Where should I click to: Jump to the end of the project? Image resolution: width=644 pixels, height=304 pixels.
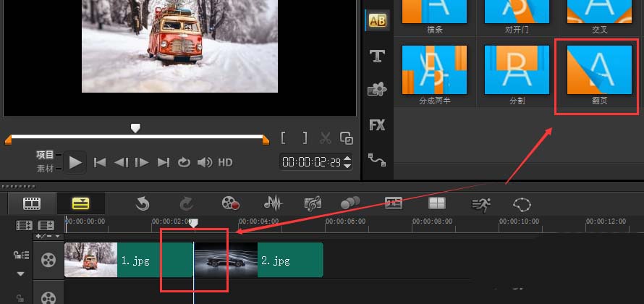[164, 163]
